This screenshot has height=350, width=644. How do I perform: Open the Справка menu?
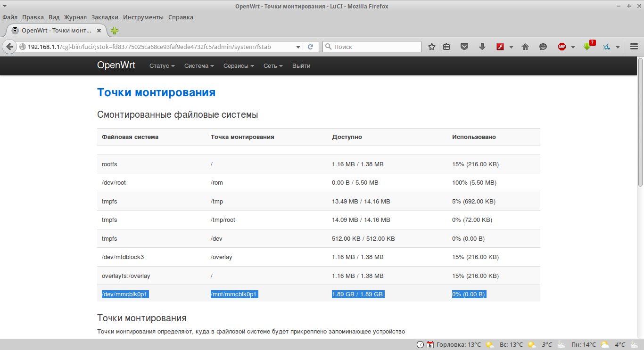(x=181, y=17)
